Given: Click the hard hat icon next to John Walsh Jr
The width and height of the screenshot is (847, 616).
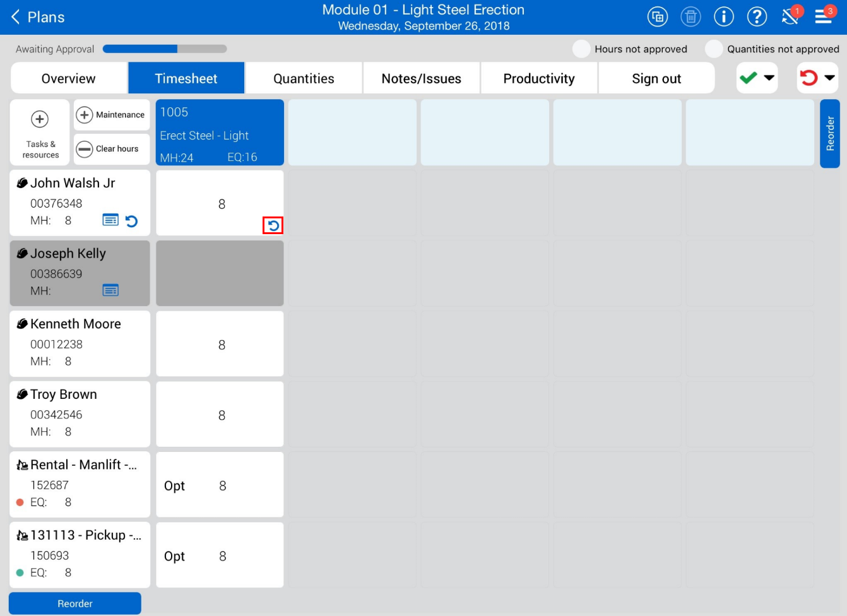Looking at the screenshot, I should click(22, 183).
